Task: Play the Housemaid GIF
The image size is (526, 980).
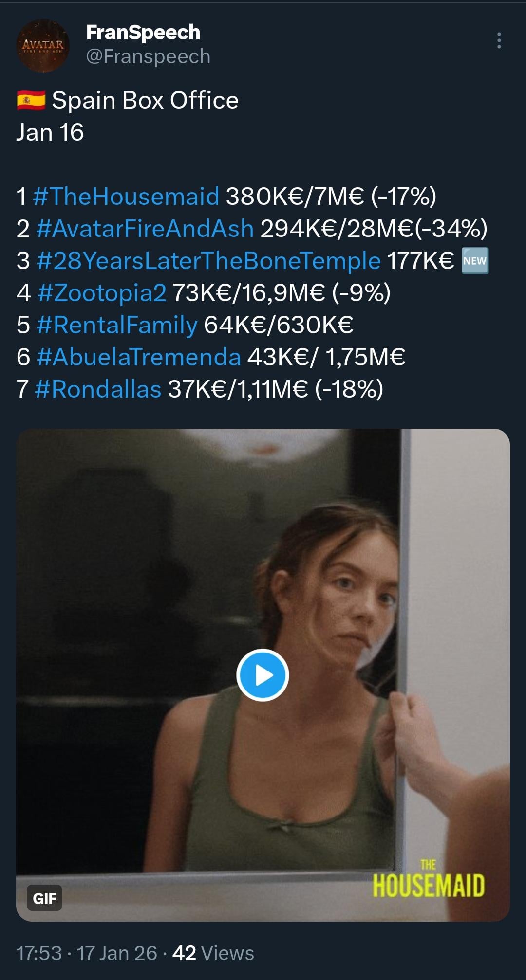Action: (263, 675)
